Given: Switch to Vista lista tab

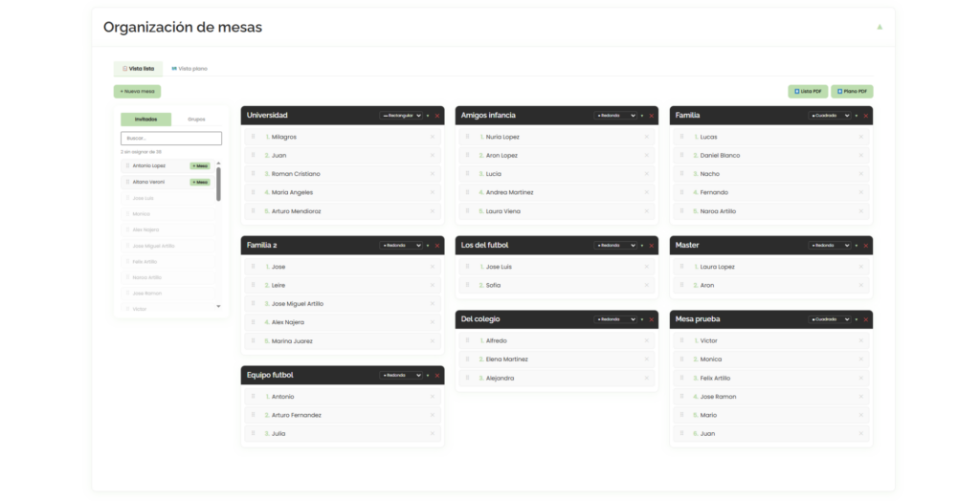Looking at the screenshot, I should click(x=138, y=69).
